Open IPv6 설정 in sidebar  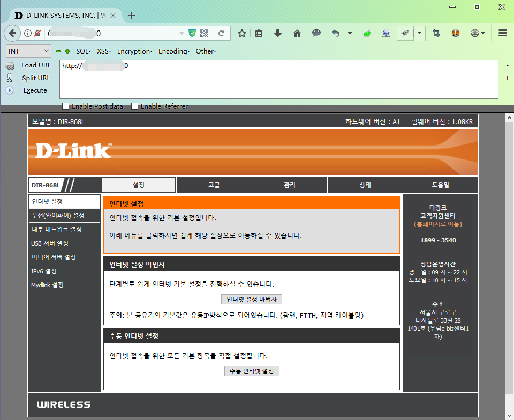click(x=64, y=271)
